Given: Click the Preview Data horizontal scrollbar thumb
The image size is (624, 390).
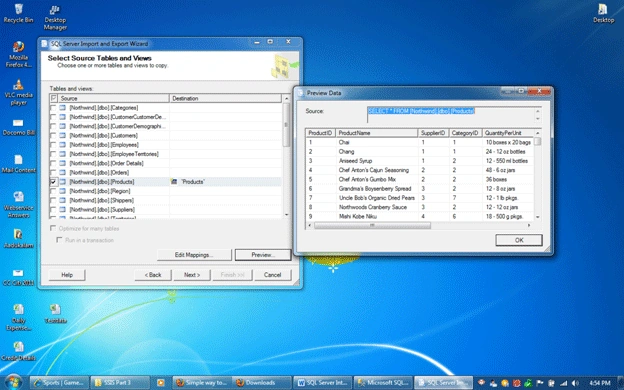Looking at the screenshot, I should (x=372, y=225).
